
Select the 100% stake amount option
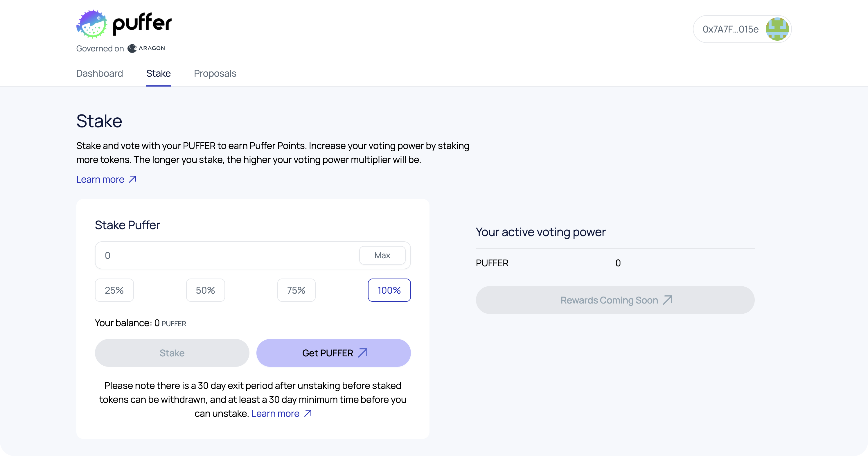tap(389, 290)
